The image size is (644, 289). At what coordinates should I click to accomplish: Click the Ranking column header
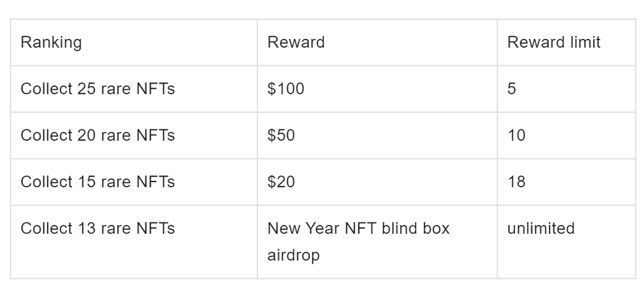[51, 43]
